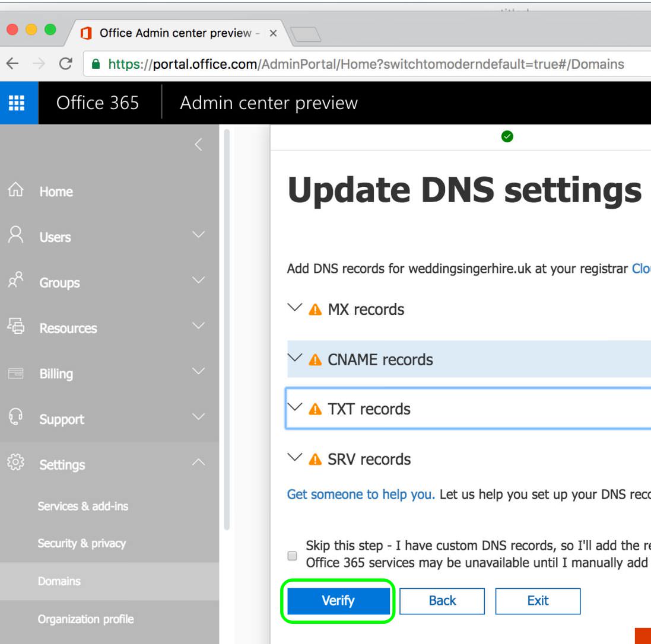Click the Billing card icon
The height and width of the screenshot is (644, 651).
tap(16, 373)
